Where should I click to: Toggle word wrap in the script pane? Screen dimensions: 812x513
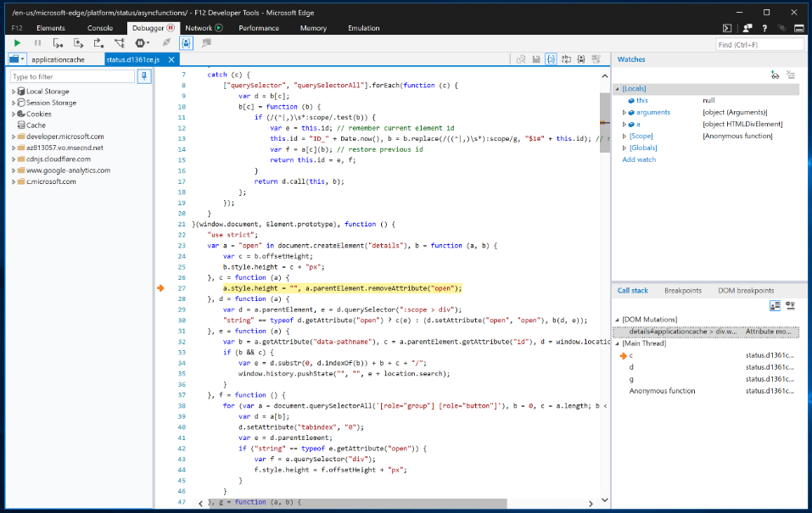pyautogui.click(x=566, y=58)
